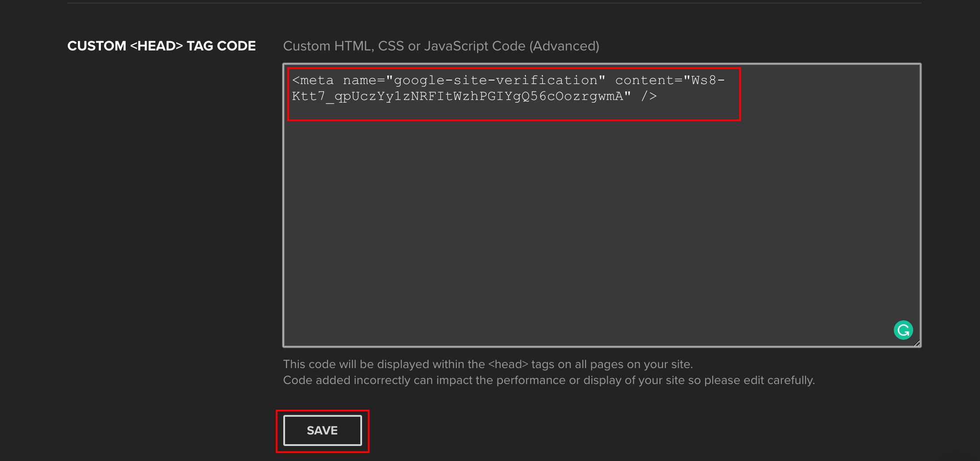Click the SAVE button

pos(322,430)
